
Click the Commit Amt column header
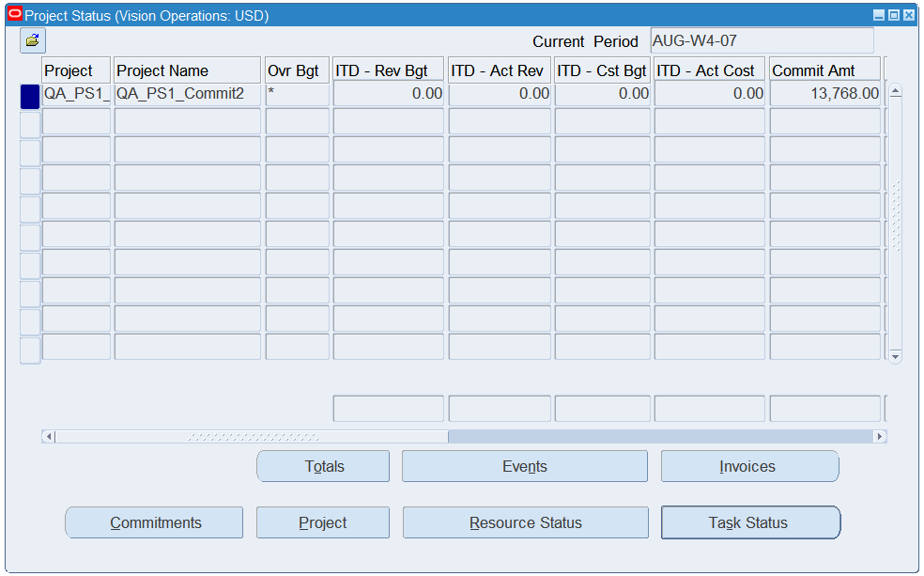[825, 70]
